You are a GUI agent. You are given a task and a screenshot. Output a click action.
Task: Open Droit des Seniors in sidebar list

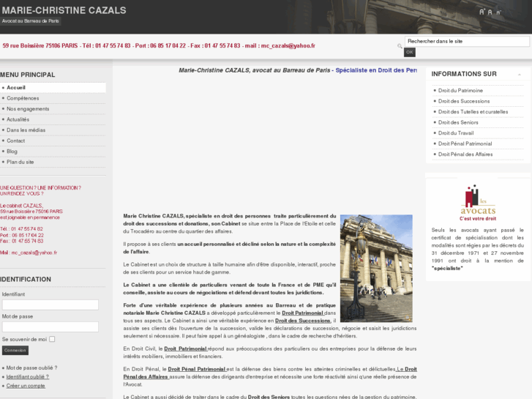[x=458, y=122]
